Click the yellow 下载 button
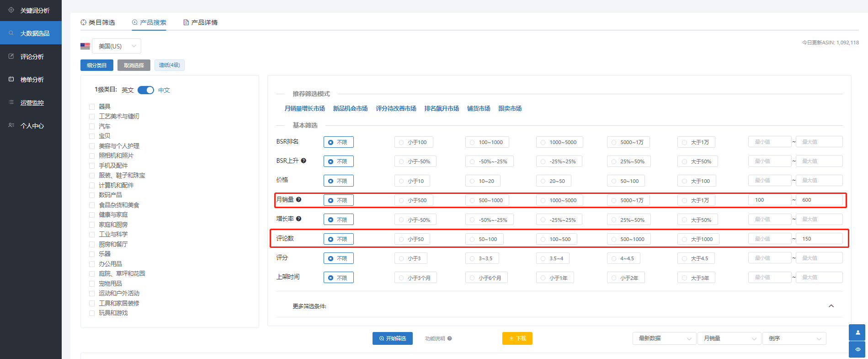Image resolution: width=868 pixels, height=359 pixels. (517, 338)
